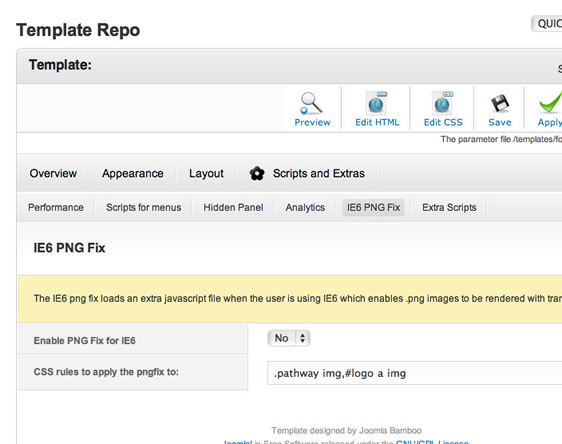This screenshot has width=562, height=444.
Task: Click the IE6 PNG Fix section heading
Action: (x=69, y=248)
